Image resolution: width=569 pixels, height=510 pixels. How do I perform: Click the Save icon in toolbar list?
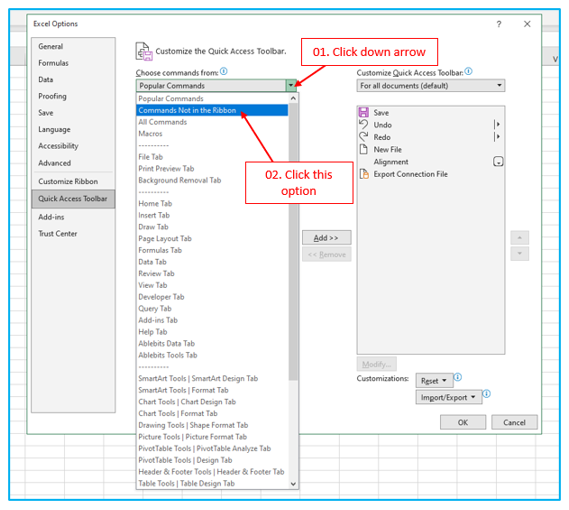pyautogui.click(x=364, y=112)
